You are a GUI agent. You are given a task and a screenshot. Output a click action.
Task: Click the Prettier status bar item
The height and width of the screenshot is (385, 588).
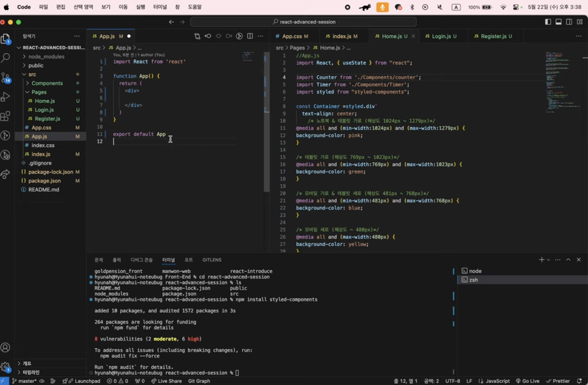click(558, 381)
